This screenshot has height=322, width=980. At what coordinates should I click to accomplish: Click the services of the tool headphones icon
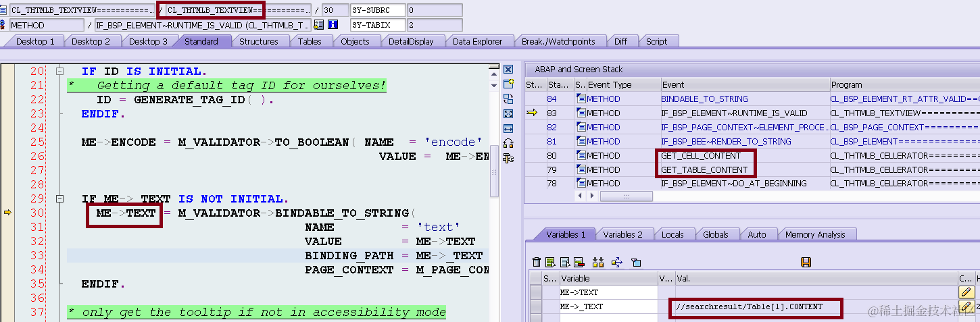point(508,143)
